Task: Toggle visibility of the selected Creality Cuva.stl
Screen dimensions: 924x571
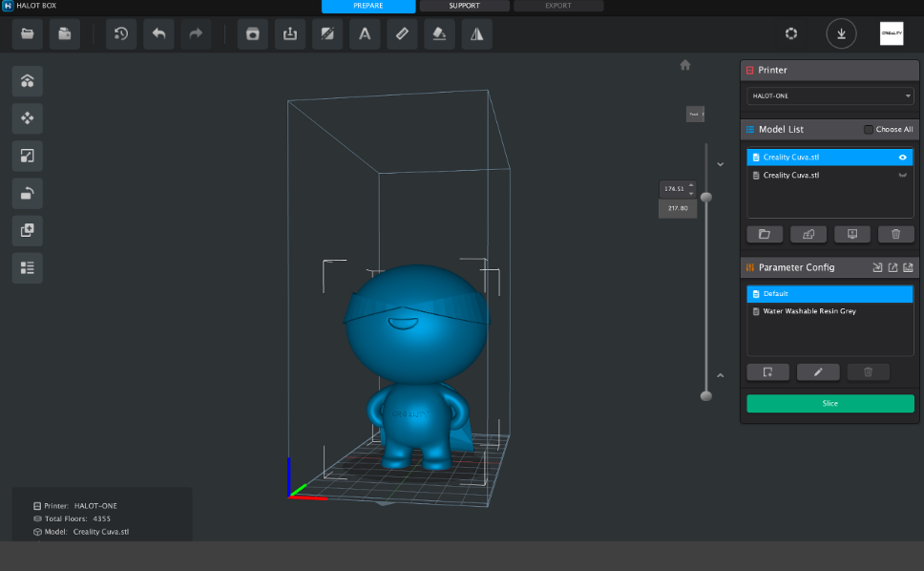Action: [902, 157]
